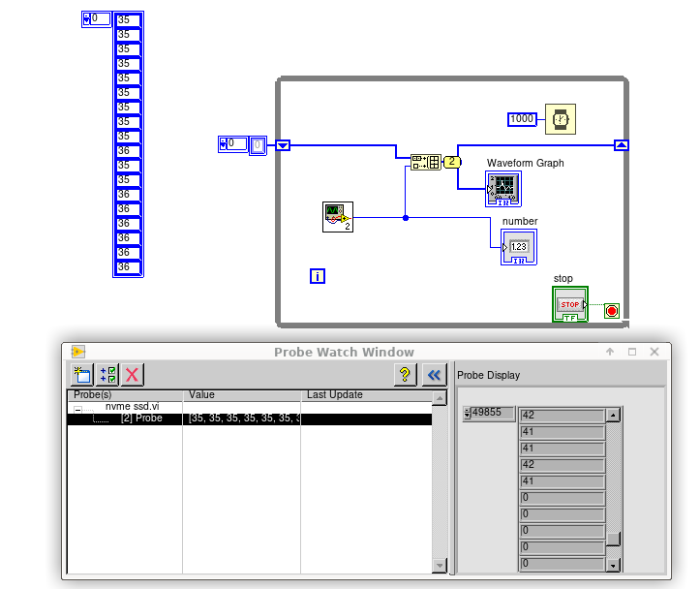Screen dimensions: 700x589
Task: Click the red loop condition terminal
Action: pyautogui.click(x=612, y=311)
